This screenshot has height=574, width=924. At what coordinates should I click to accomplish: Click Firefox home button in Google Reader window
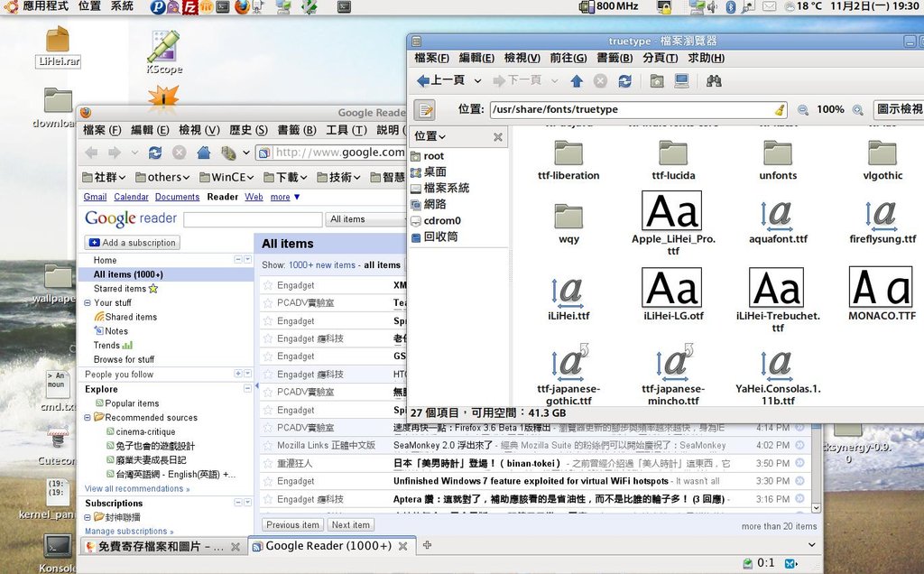click(x=204, y=153)
